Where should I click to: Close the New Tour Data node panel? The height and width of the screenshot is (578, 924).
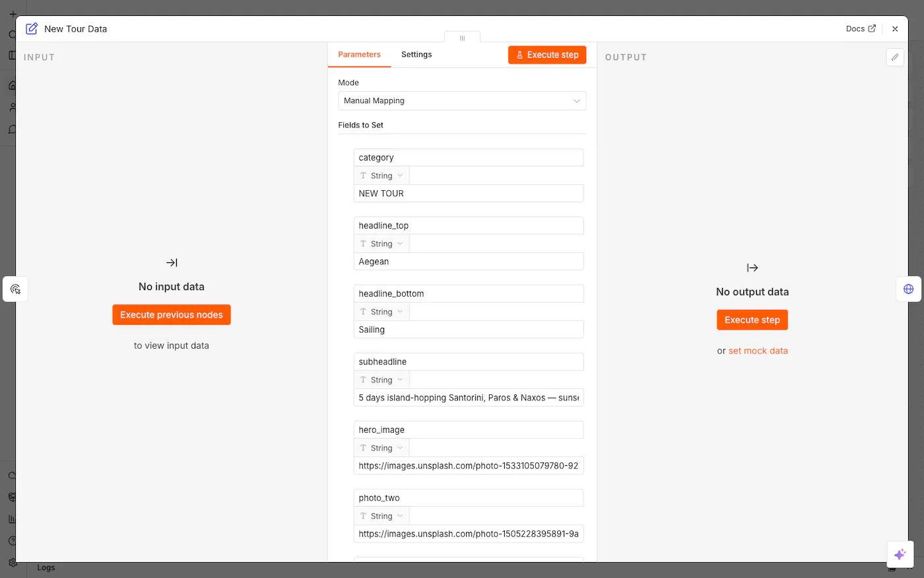(895, 29)
